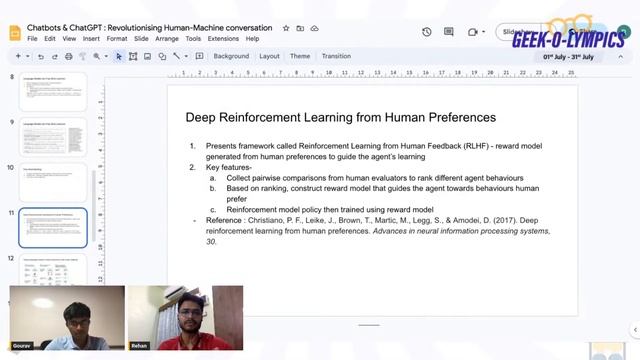This screenshot has height=360, width=640.
Task: Expand the line type dropdown arrow
Action: (186, 56)
